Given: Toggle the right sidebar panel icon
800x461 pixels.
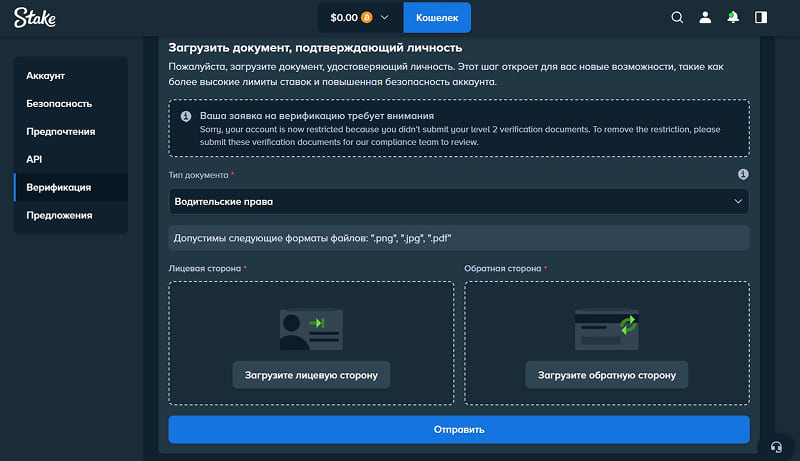Looking at the screenshot, I should click(x=761, y=17).
